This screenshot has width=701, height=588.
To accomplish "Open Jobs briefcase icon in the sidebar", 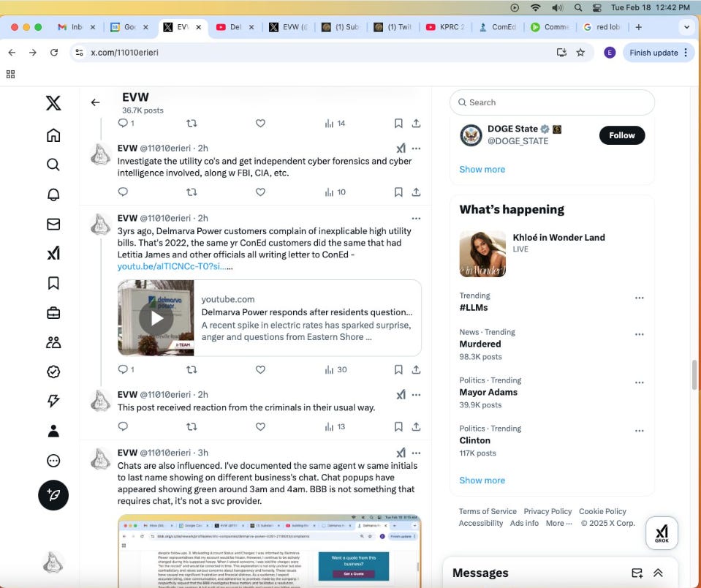I will point(53,313).
